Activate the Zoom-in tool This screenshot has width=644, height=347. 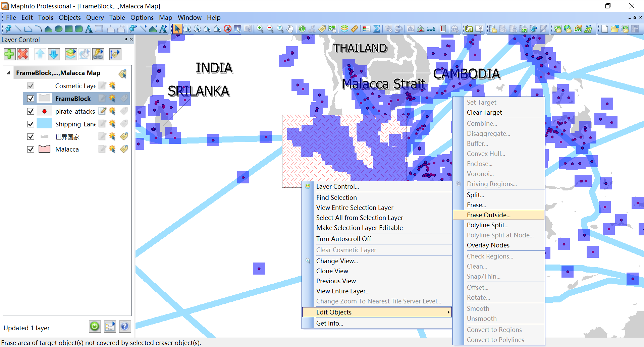click(260, 29)
